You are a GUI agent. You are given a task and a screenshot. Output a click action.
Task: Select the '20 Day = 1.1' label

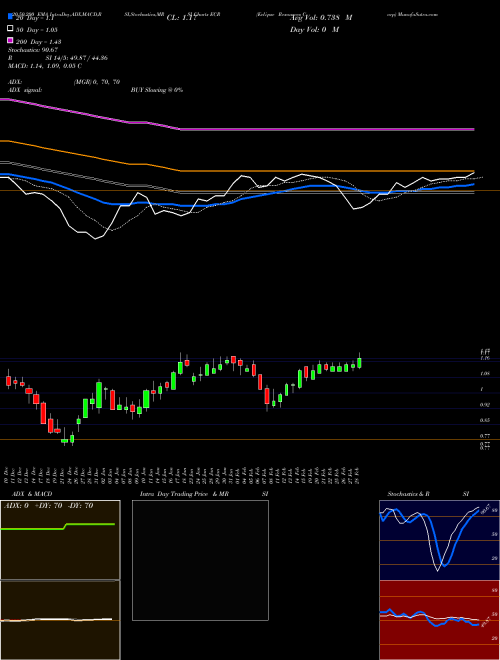[x=35, y=18]
